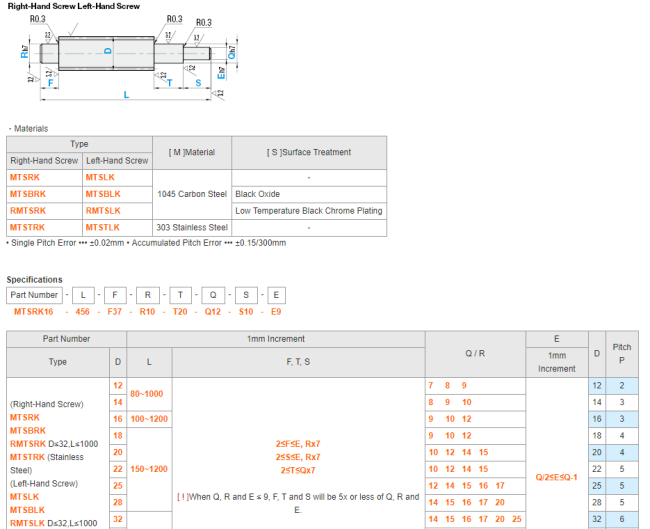Select the 150~1200 length range cell
Screen dimensions: 650x529
click(x=149, y=468)
